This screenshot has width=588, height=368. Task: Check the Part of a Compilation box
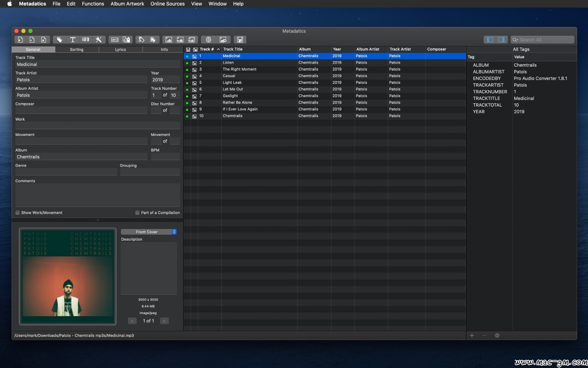click(137, 213)
